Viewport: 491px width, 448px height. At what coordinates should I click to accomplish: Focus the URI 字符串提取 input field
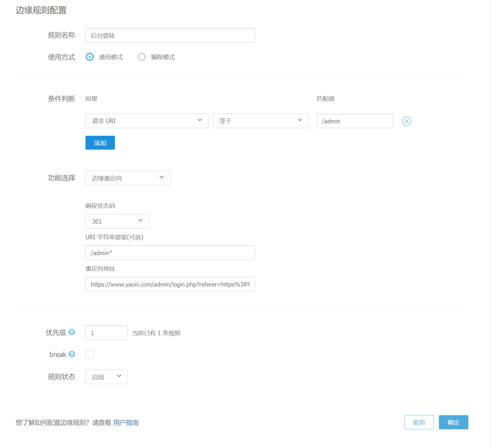(170, 253)
